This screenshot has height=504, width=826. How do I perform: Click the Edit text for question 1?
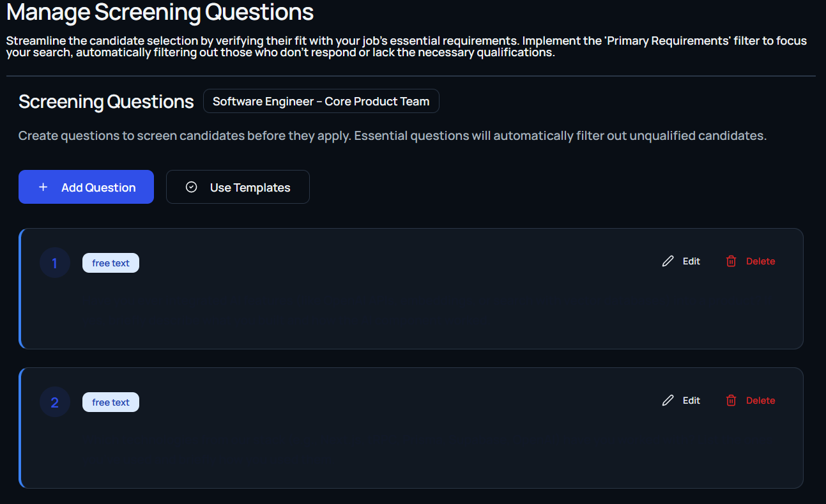coord(691,261)
